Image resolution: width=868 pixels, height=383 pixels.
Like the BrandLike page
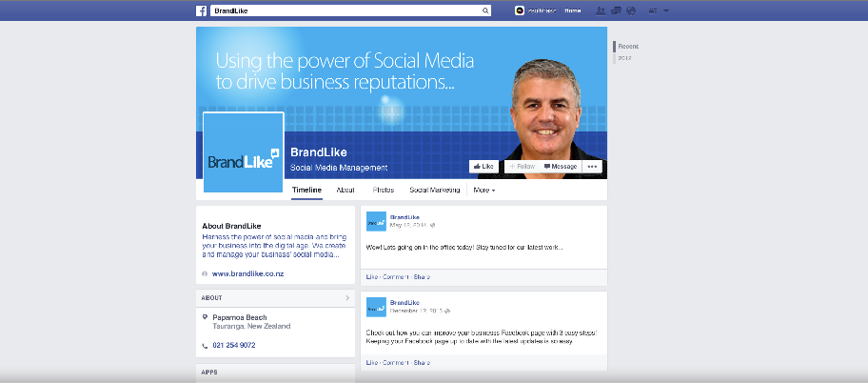(x=483, y=167)
